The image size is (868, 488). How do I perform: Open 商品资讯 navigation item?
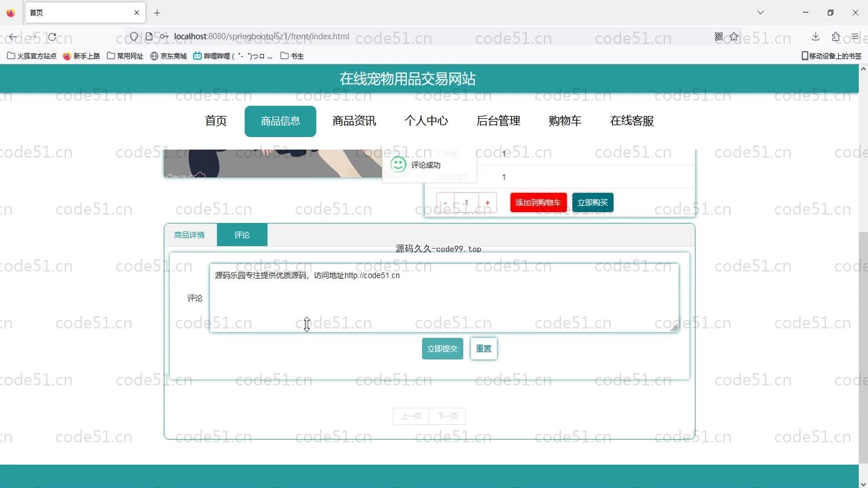point(354,121)
